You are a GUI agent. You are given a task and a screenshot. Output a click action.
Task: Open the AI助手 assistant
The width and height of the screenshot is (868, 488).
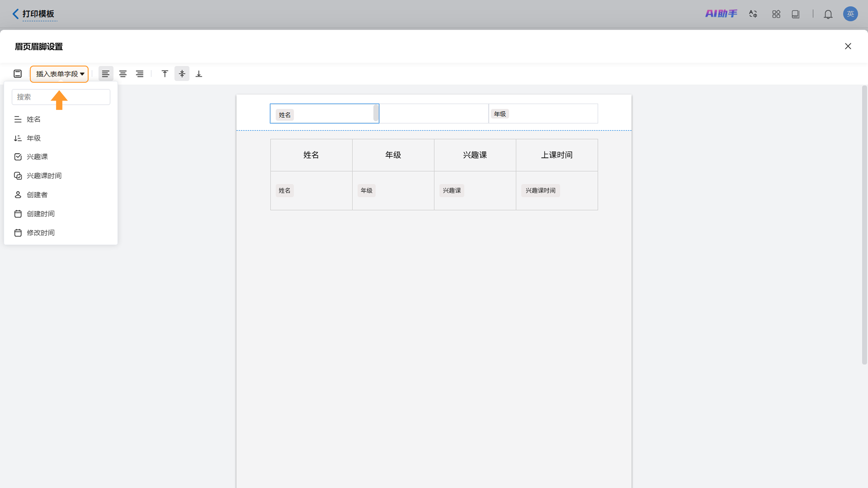tap(721, 14)
